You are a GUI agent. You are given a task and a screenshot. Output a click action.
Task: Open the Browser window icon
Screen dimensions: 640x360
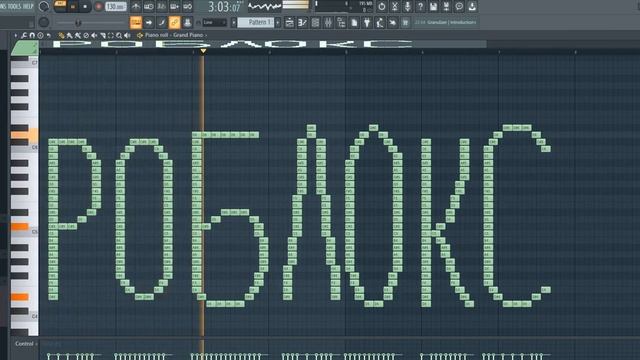341,23
